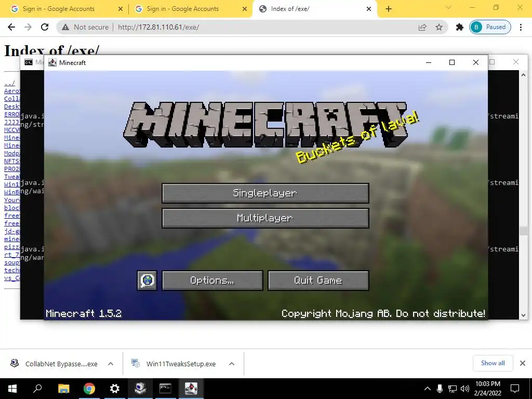
Task: Click Quit Game button
Action: (x=318, y=280)
